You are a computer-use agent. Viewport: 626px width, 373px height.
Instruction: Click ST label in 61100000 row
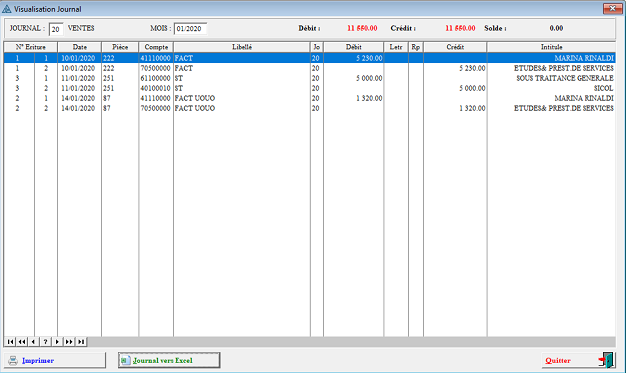179,78
